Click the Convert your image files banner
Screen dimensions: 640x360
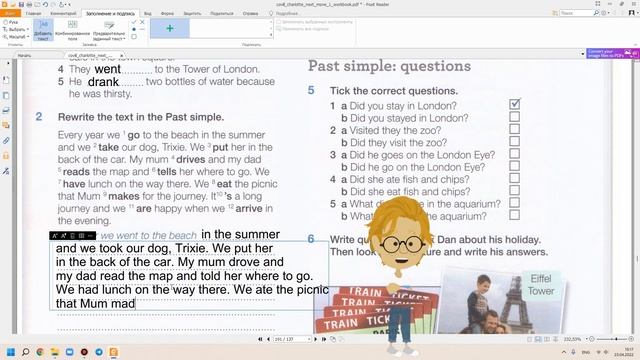[612, 53]
